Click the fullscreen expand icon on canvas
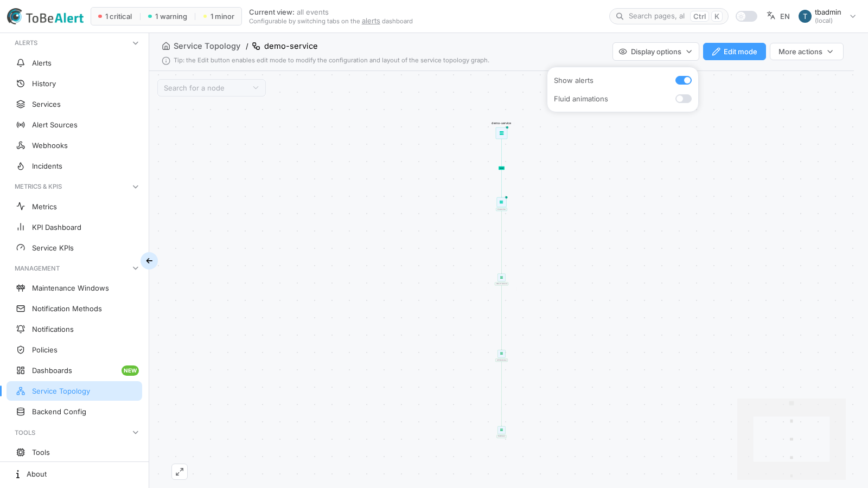Viewport: 868px width, 488px height. (x=180, y=472)
